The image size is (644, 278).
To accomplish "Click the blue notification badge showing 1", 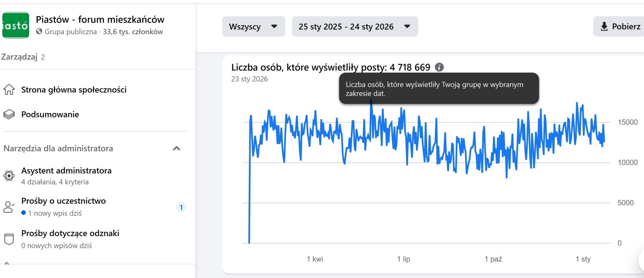I will tap(181, 207).
